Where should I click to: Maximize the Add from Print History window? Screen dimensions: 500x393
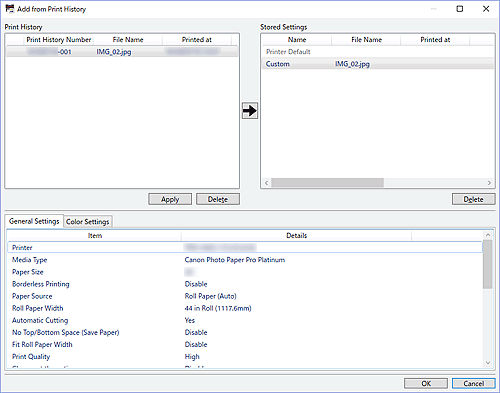coord(460,9)
